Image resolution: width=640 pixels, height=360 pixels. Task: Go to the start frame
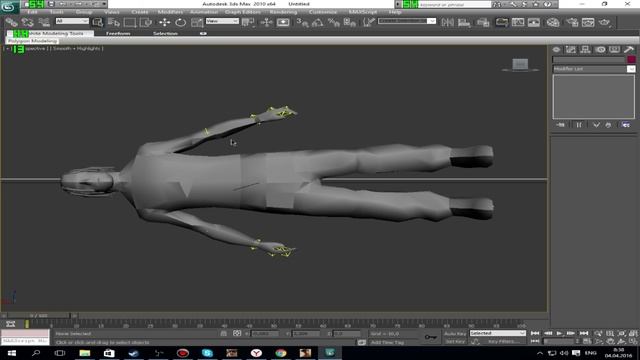pyautogui.click(x=535, y=333)
